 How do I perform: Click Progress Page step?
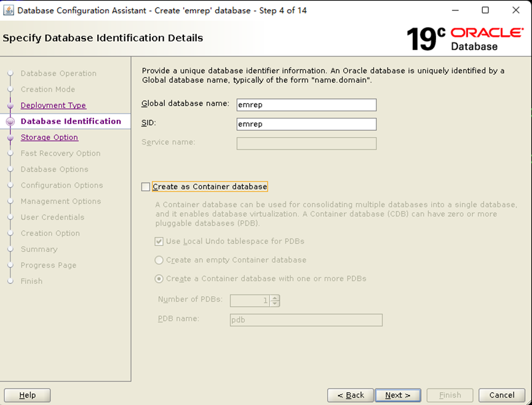coord(49,265)
